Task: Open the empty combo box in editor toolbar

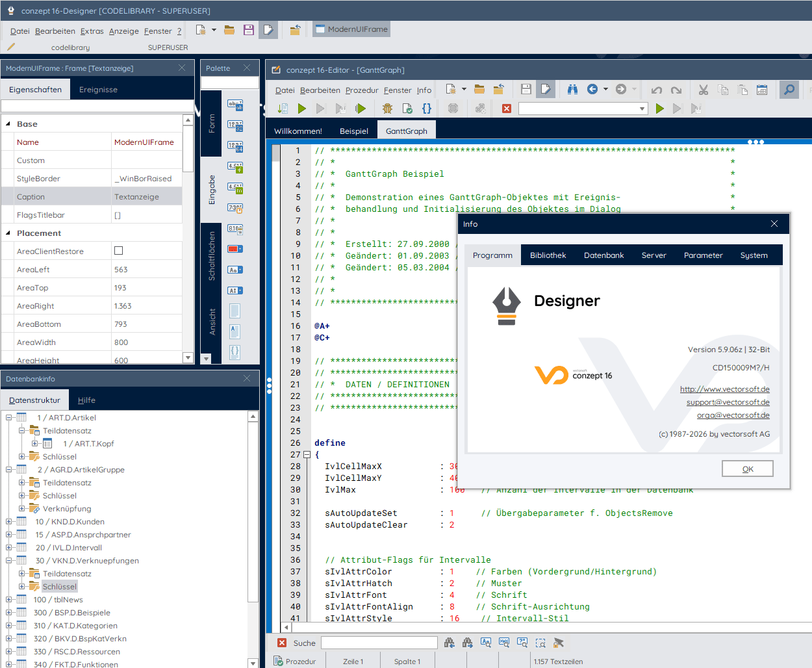Action: 642,109
